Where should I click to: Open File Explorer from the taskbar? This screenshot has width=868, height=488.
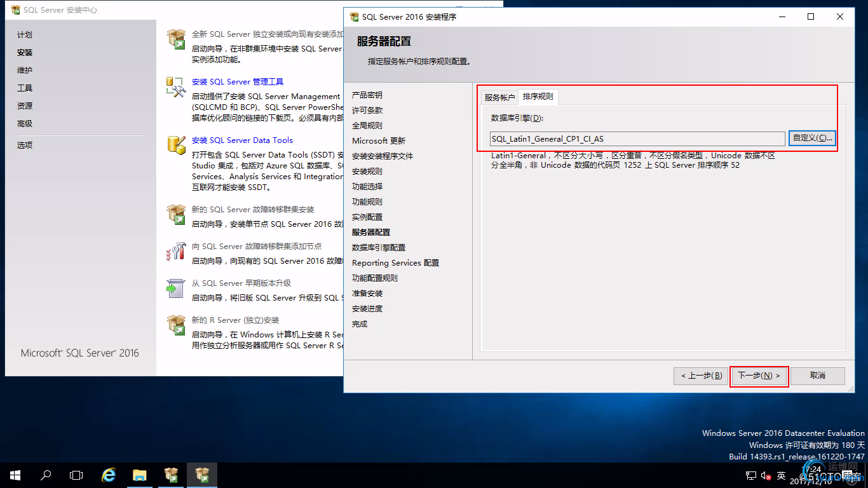pyautogui.click(x=140, y=475)
